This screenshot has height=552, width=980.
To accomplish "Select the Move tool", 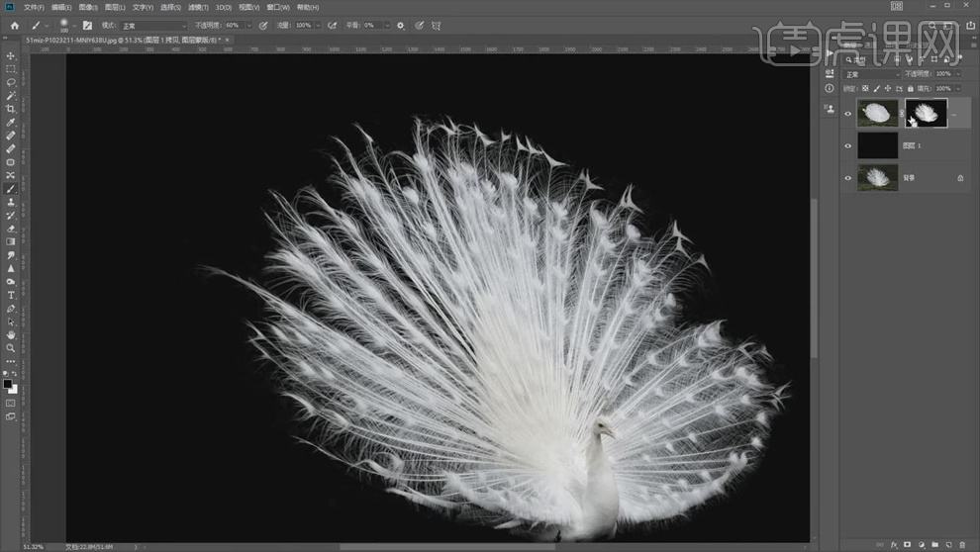I will [x=11, y=55].
